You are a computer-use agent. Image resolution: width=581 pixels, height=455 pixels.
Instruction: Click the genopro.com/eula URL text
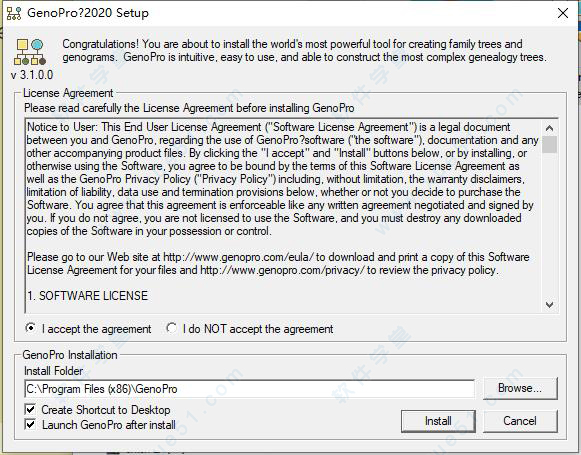(239, 257)
